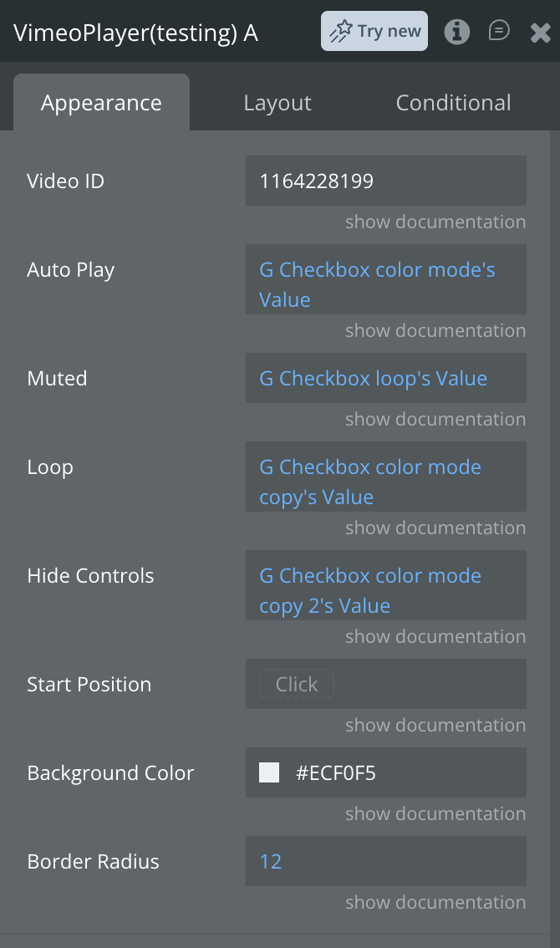Open the comments speech bubble icon
This screenshot has width=560, height=948.
tap(499, 31)
